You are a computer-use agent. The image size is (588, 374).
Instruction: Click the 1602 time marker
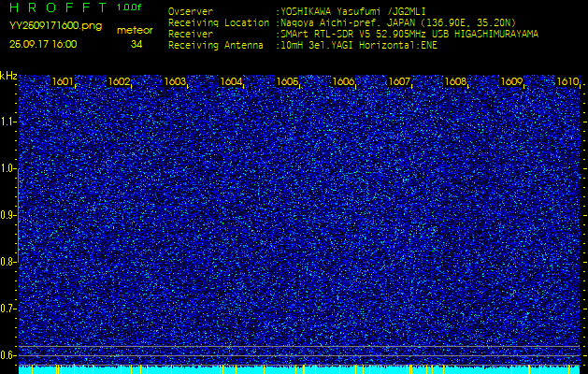(x=119, y=81)
